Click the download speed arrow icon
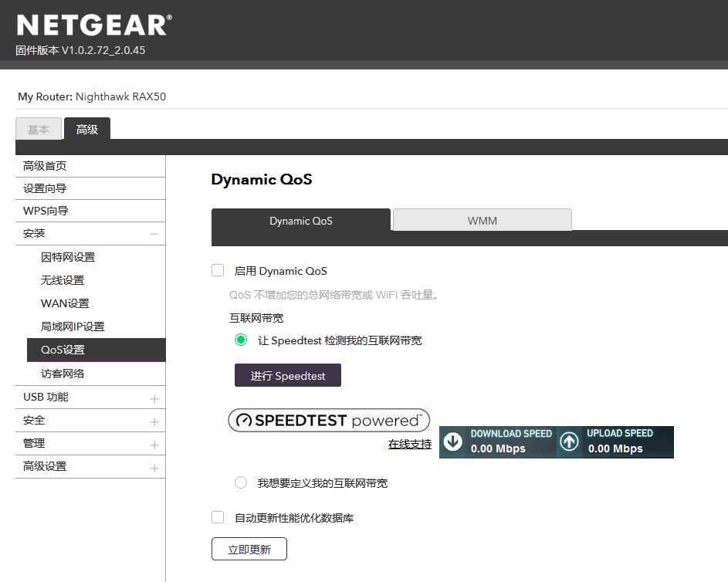728x582 pixels. [x=453, y=442]
